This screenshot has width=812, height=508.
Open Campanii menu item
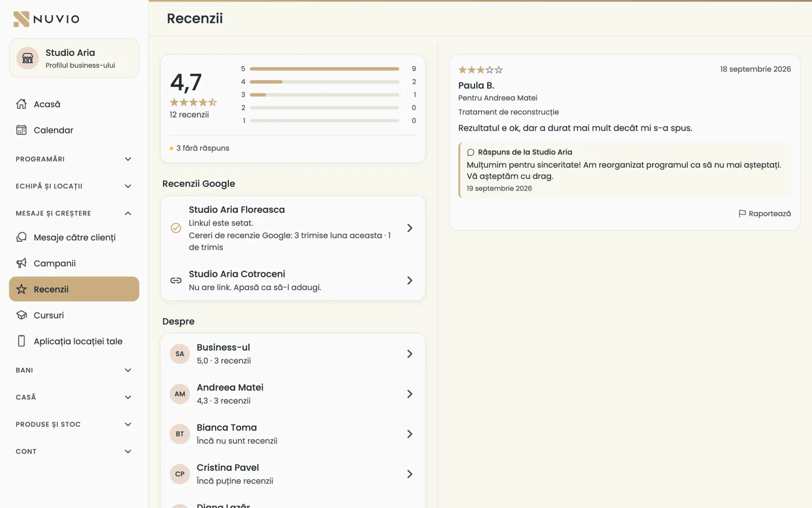(74, 263)
